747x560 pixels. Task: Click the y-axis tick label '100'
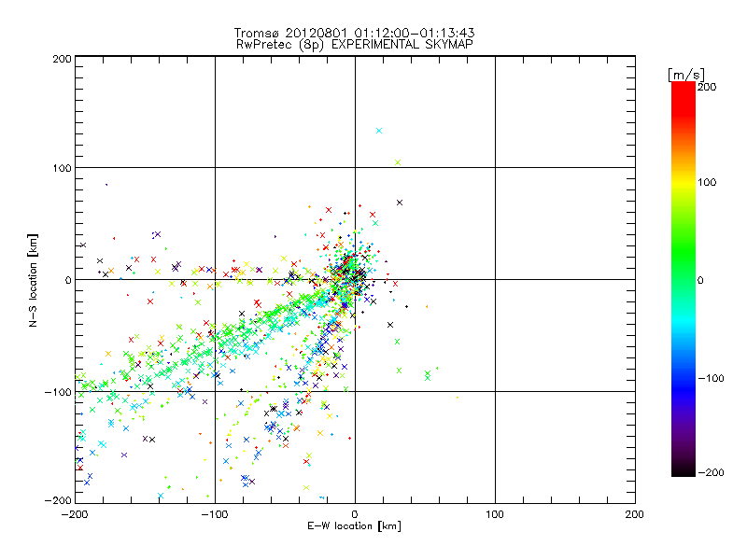[62, 168]
